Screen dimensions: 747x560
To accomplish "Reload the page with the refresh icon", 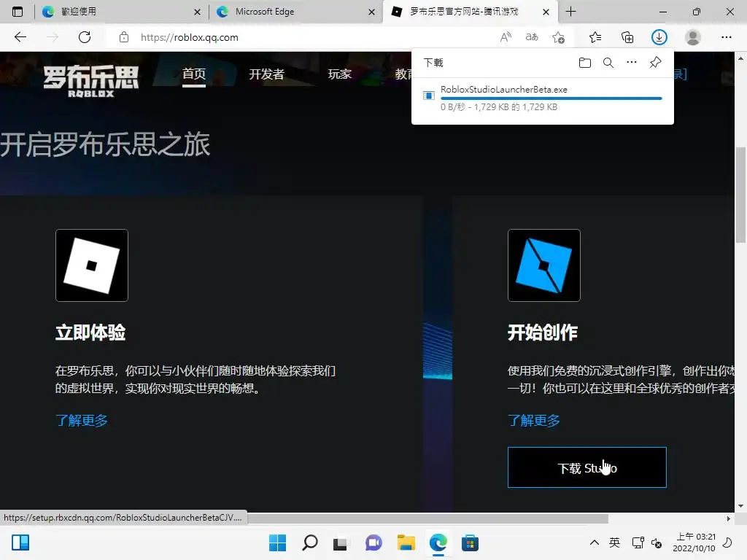I will (85, 37).
